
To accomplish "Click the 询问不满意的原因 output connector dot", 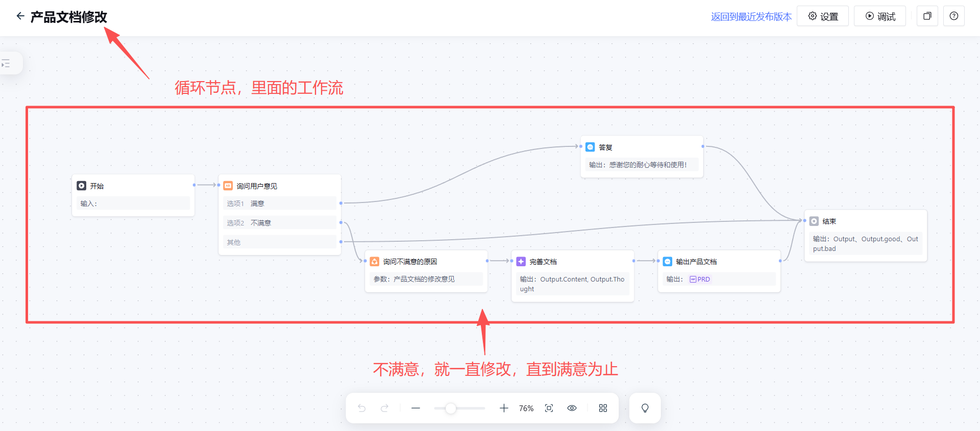I will 487,261.
